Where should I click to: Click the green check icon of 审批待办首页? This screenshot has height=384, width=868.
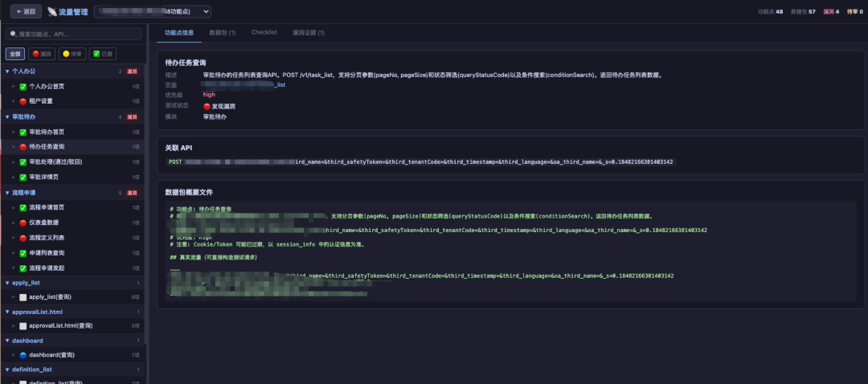(23, 133)
